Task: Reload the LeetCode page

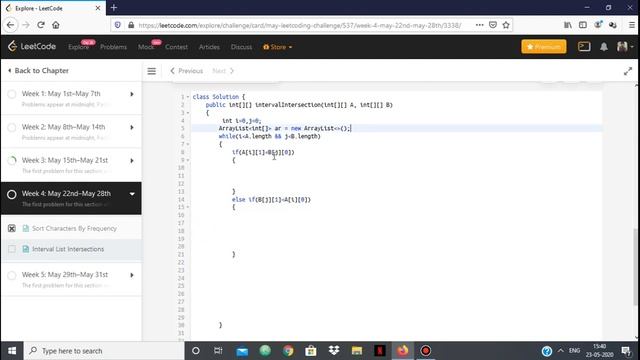Action: (x=41, y=25)
